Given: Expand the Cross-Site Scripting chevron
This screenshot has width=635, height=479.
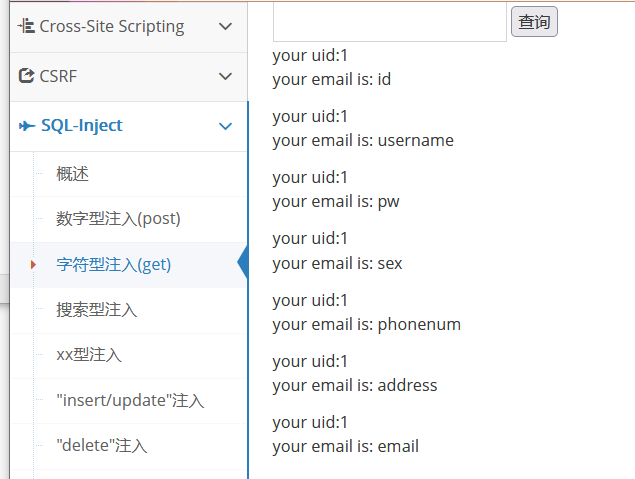Looking at the screenshot, I should [x=225, y=27].
